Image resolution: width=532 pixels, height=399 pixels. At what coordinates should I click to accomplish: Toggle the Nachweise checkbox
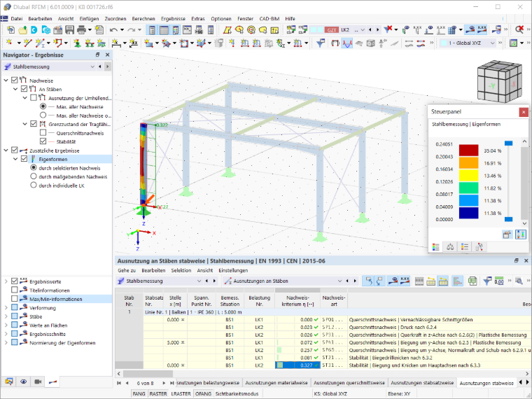pyautogui.click(x=14, y=80)
